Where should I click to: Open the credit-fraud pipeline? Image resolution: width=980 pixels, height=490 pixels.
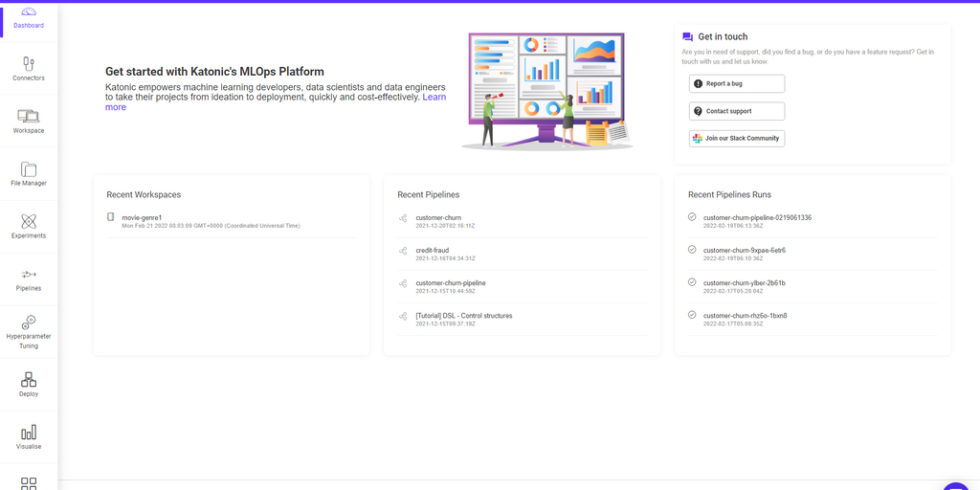[x=432, y=250]
